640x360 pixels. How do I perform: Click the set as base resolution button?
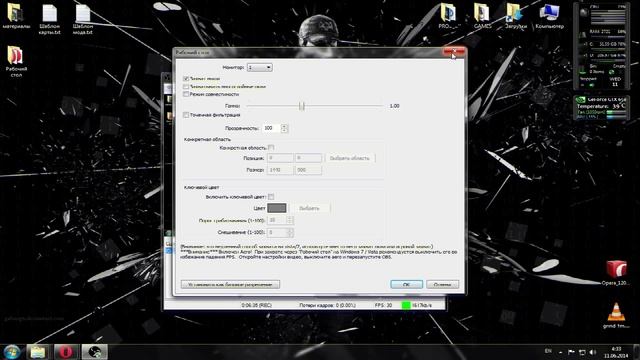[x=230, y=284]
